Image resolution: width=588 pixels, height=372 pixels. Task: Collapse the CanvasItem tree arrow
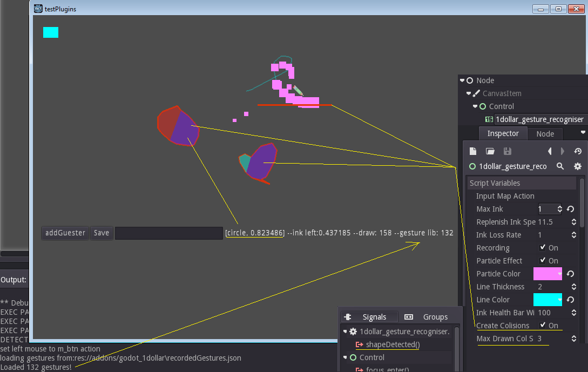(469, 93)
